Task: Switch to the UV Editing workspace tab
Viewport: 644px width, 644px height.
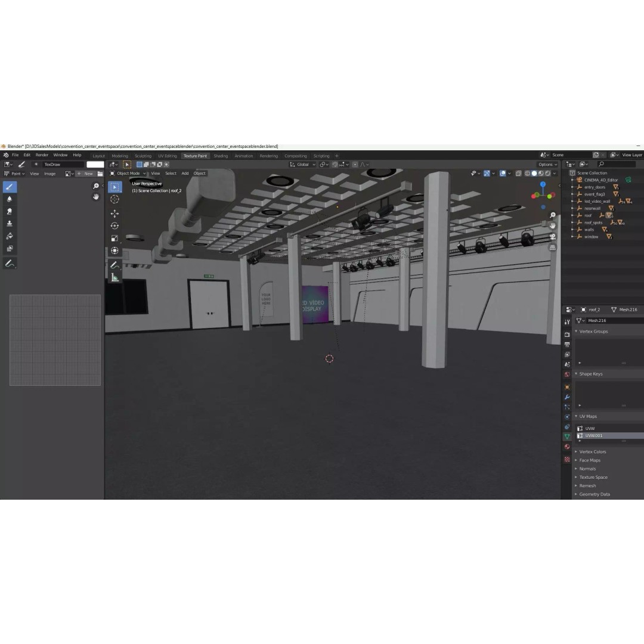Action: 167,156
